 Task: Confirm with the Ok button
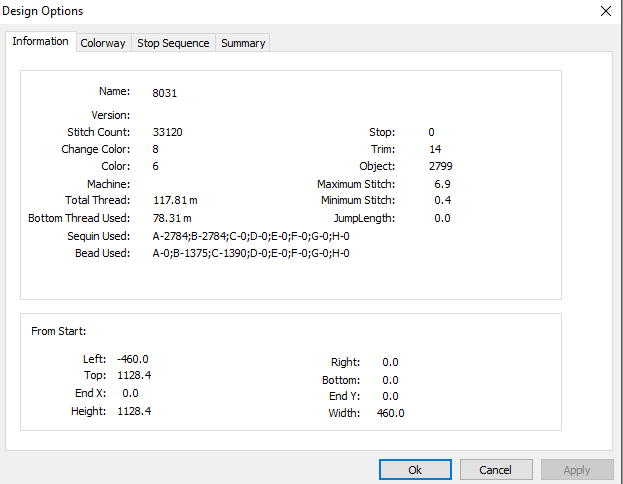click(415, 470)
